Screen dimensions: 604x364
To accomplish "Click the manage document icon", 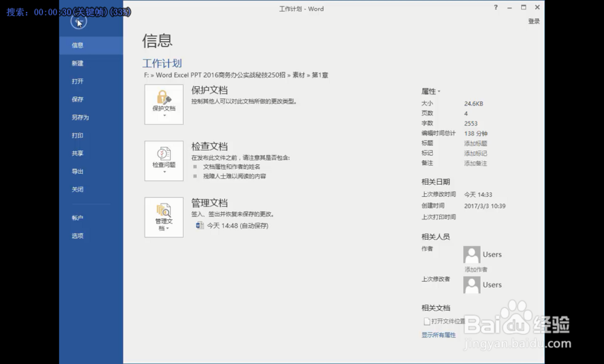I will (x=163, y=210).
